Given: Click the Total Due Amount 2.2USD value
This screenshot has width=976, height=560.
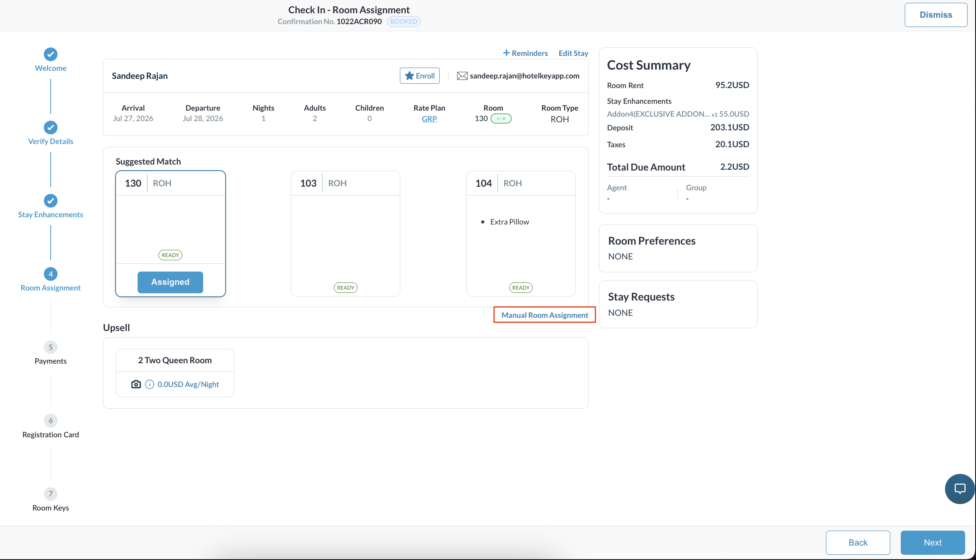Looking at the screenshot, I should click(735, 167).
